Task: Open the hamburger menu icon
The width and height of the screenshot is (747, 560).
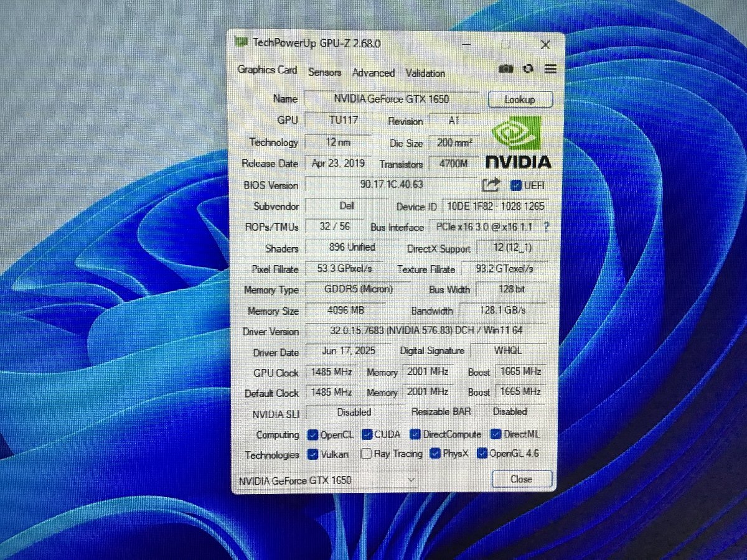Action: click(550, 69)
